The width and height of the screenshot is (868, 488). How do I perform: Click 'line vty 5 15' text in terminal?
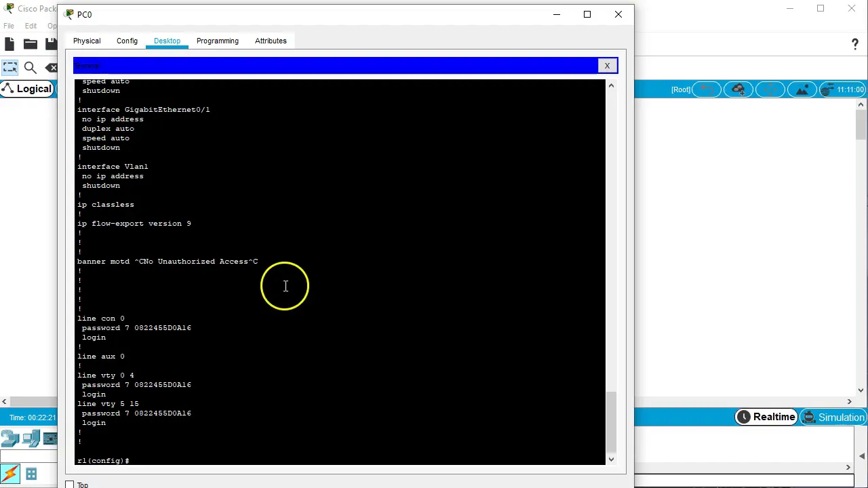click(108, 404)
